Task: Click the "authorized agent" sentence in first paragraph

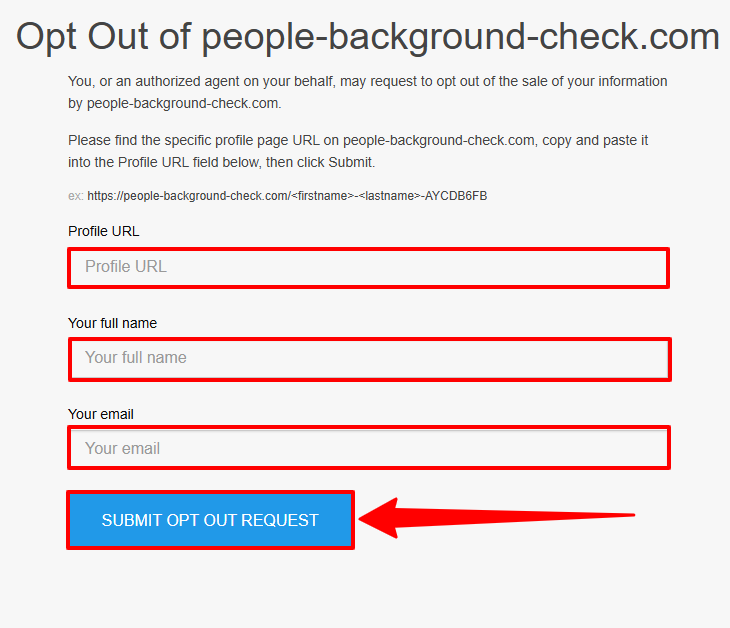Action: point(368,81)
